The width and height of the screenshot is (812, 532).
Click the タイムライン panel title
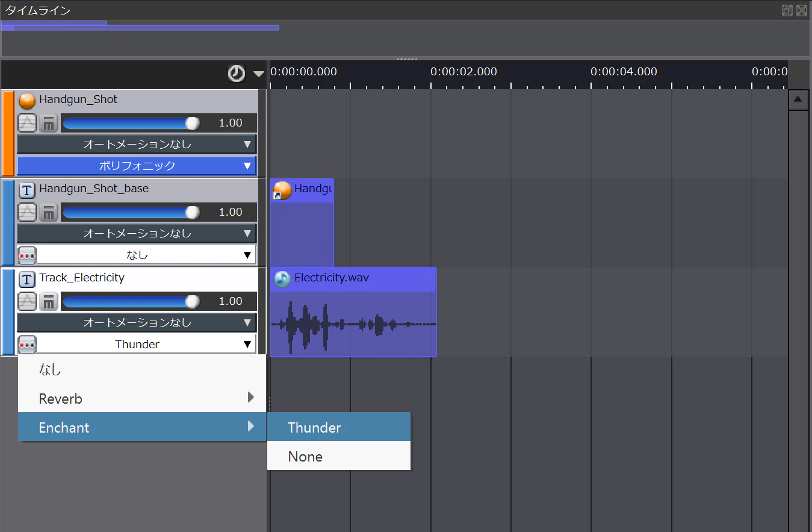[38, 10]
